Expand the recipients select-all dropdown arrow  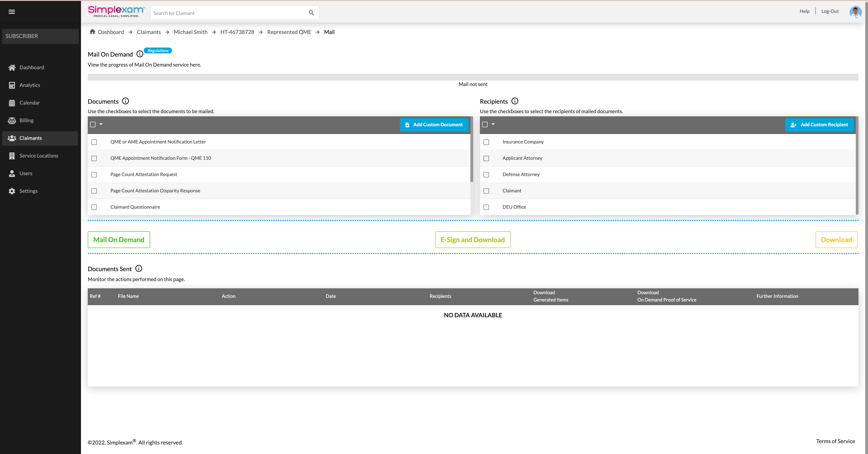coord(493,124)
